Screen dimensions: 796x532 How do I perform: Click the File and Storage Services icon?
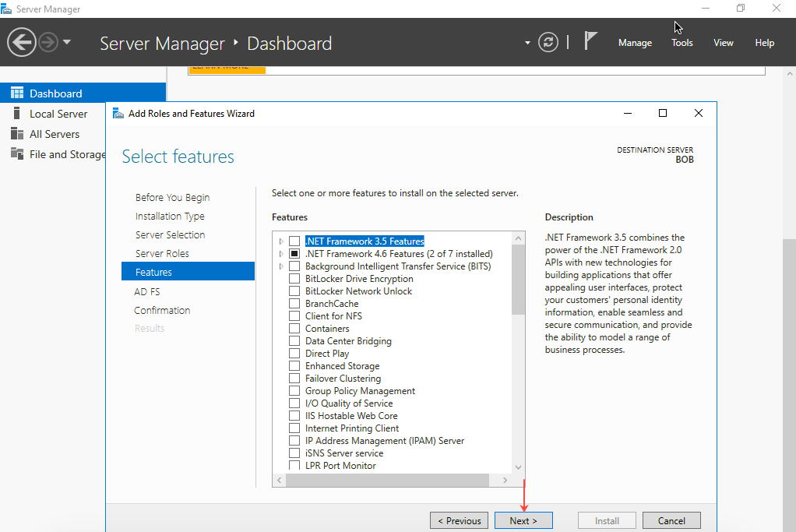(17, 153)
